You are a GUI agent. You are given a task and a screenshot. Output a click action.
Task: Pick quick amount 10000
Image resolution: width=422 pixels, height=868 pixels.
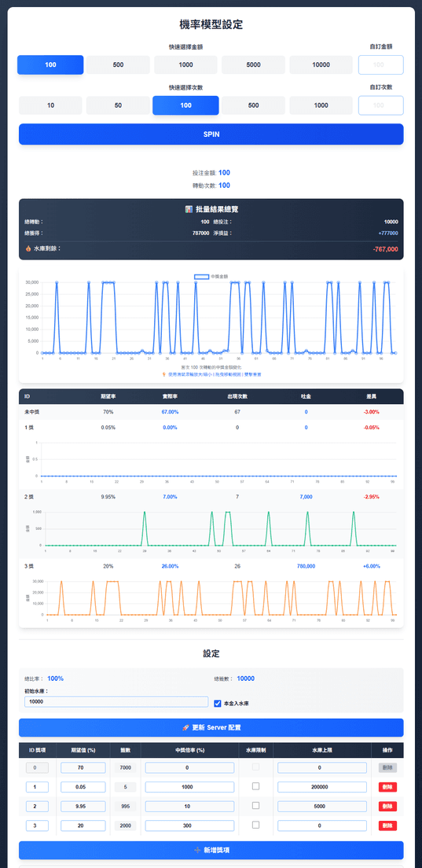[x=321, y=64]
